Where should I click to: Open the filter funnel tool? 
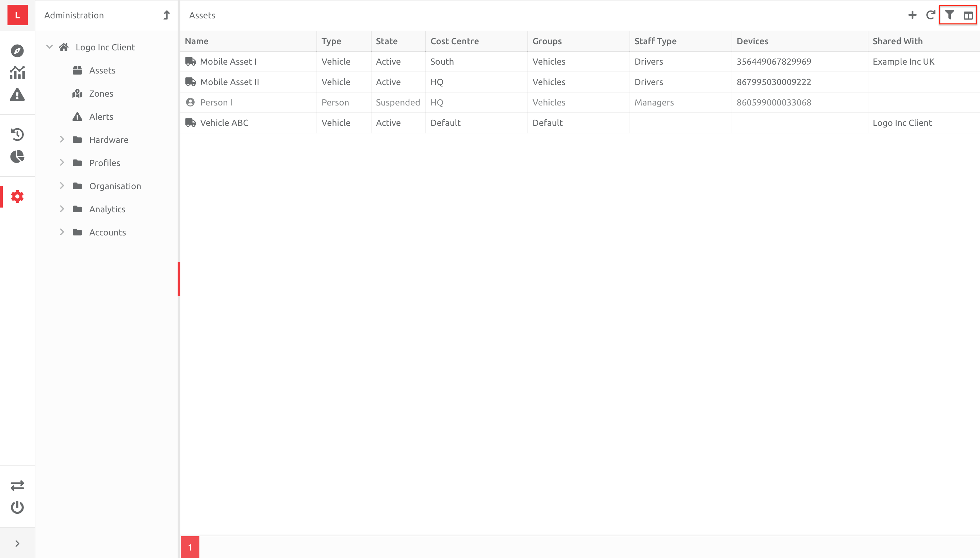(949, 15)
